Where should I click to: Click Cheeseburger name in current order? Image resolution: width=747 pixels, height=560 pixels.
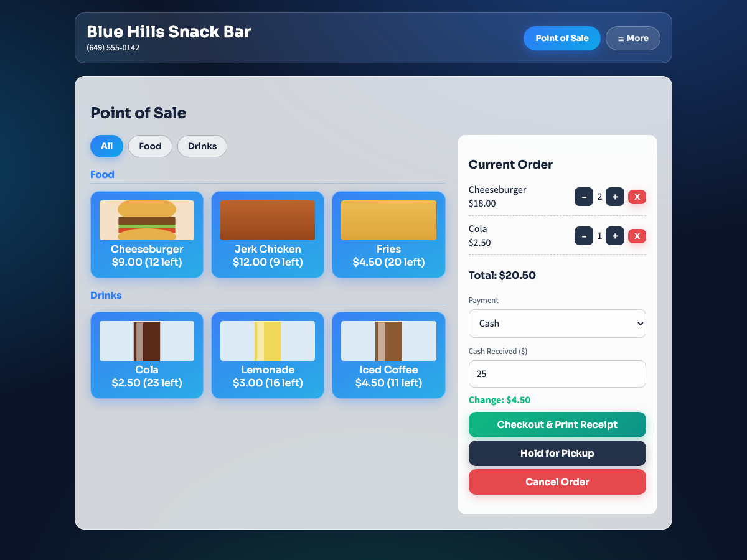tap(497, 190)
